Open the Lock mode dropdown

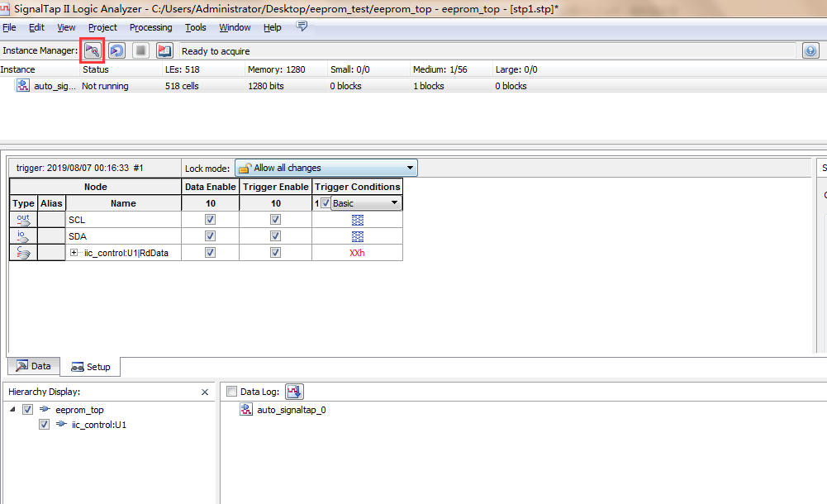326,168
